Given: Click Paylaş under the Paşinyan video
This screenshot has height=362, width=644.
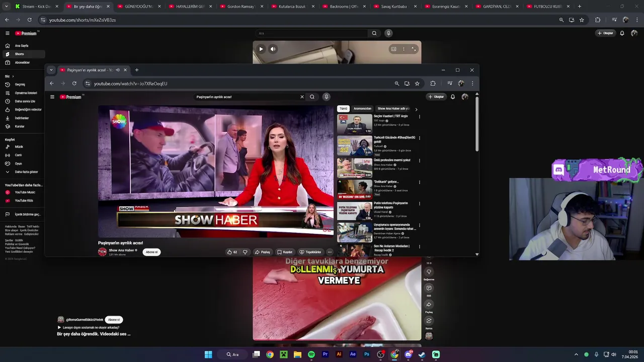Looking at the screenshot, I should [x=262, y=252].
